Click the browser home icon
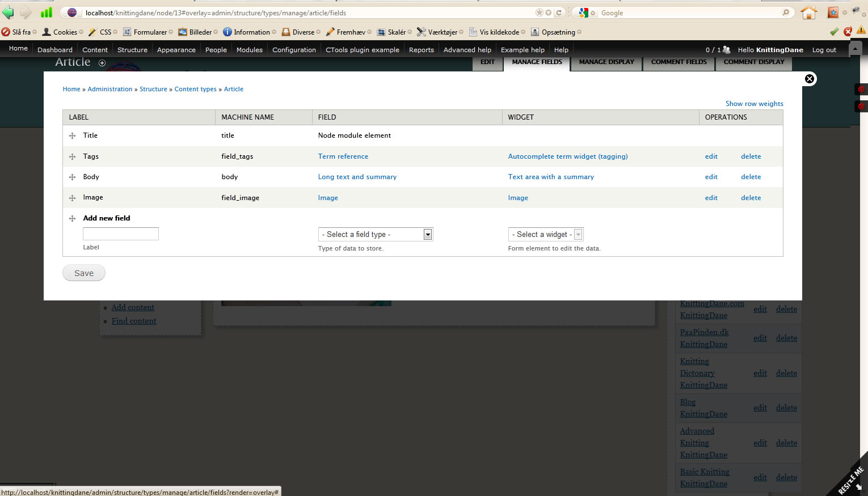Viewport: 868px width, 496px height. 808,12
